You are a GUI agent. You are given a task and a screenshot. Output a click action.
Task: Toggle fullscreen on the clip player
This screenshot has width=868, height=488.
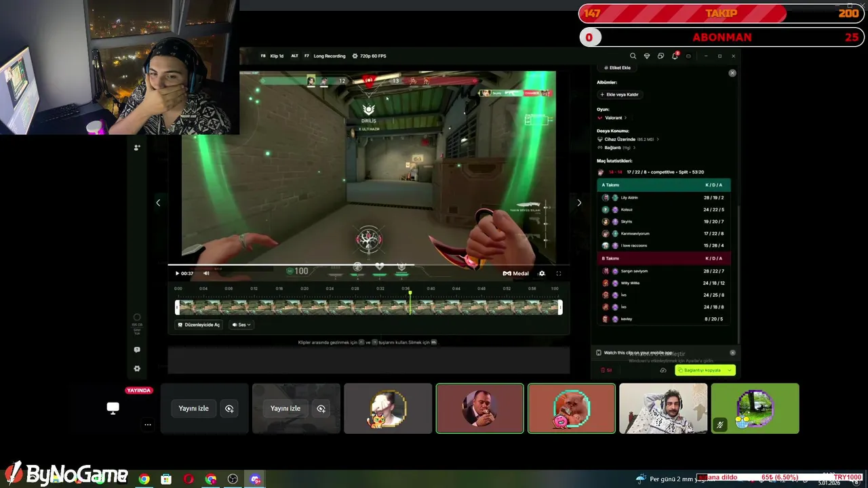559,274
